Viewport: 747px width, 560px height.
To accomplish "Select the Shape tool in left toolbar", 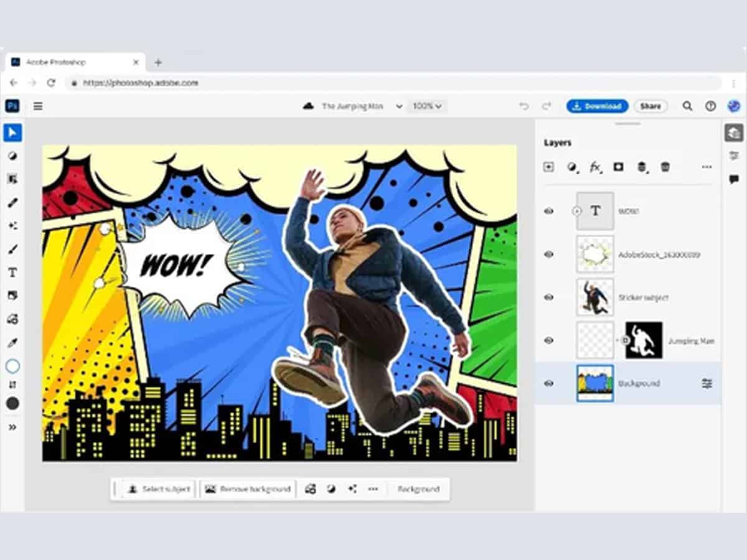I will pos(12,319).
